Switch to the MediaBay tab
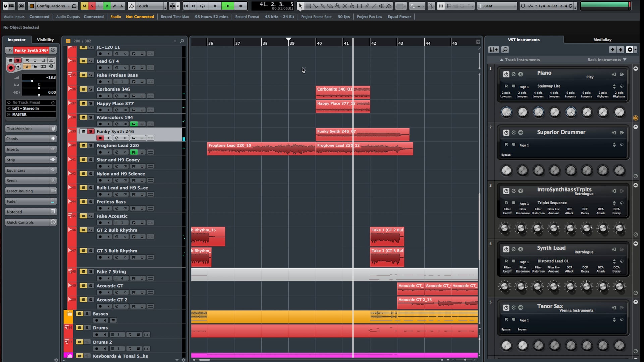644x362 pixels. click(602, 40)
